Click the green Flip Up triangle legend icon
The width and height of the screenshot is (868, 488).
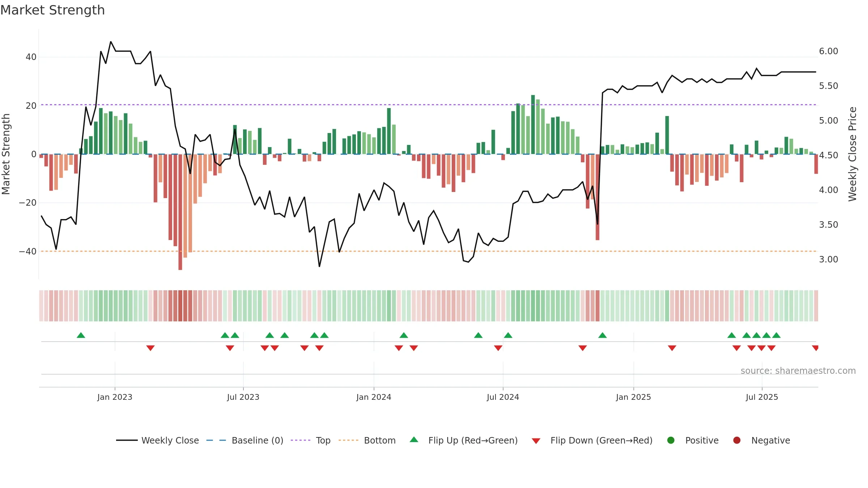414,440
